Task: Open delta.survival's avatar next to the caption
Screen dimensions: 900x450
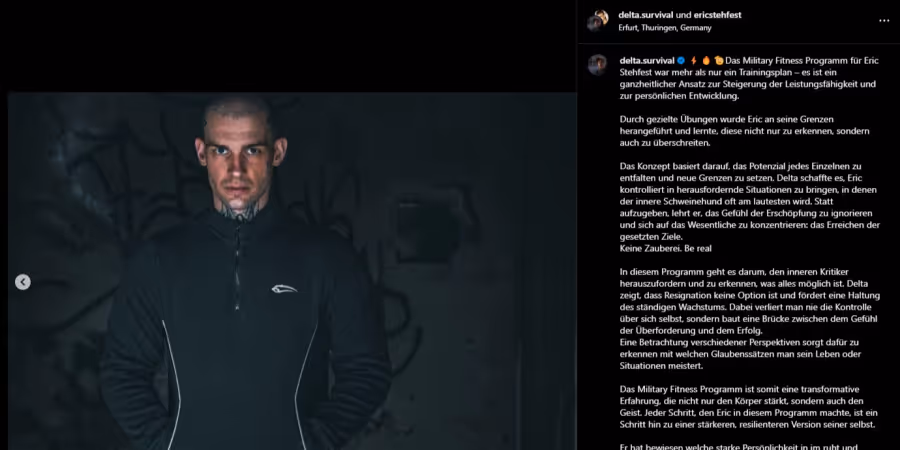Action: 598,65
